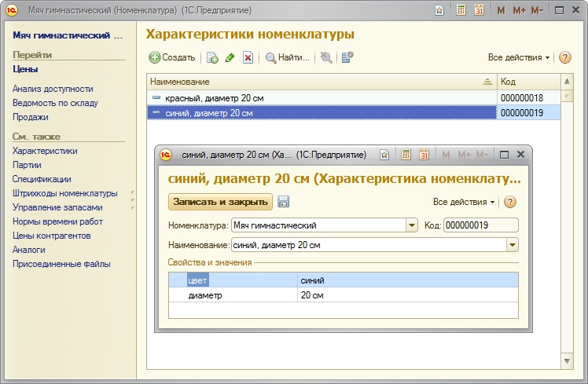Screen dimensions: 588x384
Task: Open the calculator from the main title bar
Action: click(461, 11)
